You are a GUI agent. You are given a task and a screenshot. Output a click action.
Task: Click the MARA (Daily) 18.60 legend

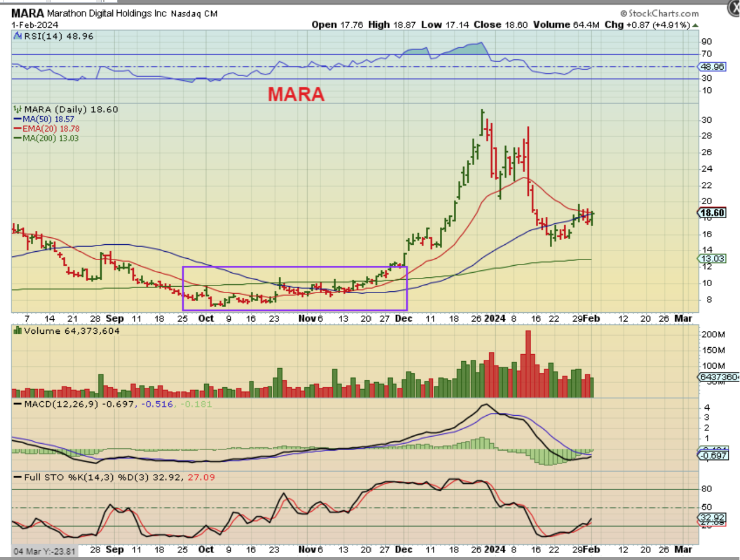[x=71, y=109]
